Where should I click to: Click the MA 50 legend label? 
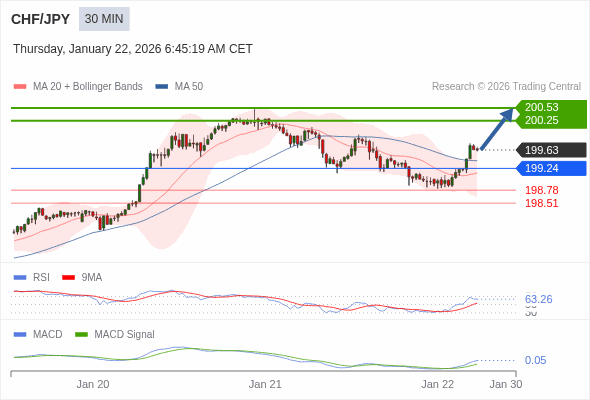click(189, 87)
